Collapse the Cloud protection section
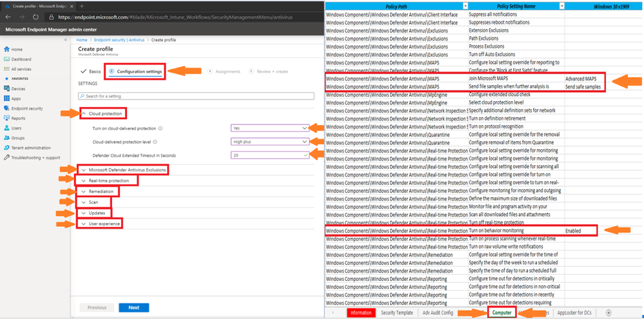This screenshot has height=319, width=644. (102, 113)
